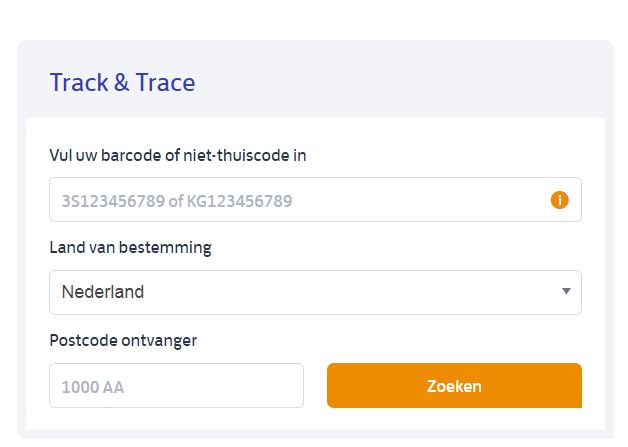628x447 pixels.
Task: Click the orange info icon in barcode field
Action: click(x=559, y=200)
